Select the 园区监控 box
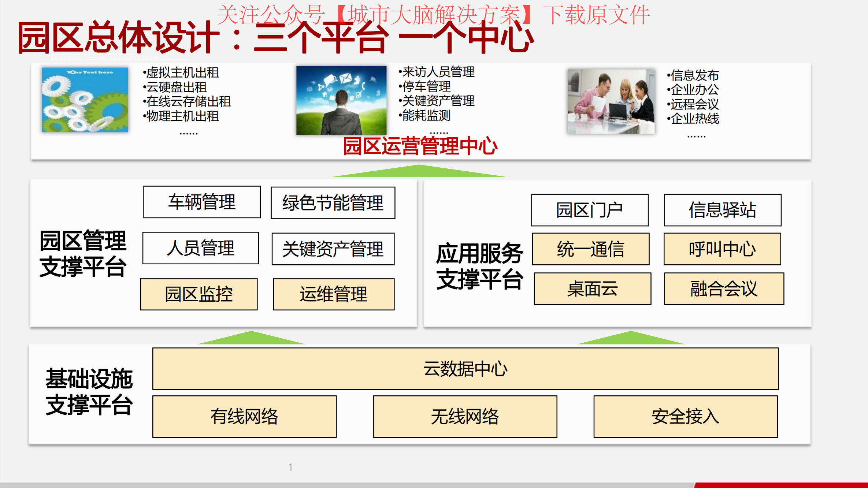868x488 pixels. [199, 294]
